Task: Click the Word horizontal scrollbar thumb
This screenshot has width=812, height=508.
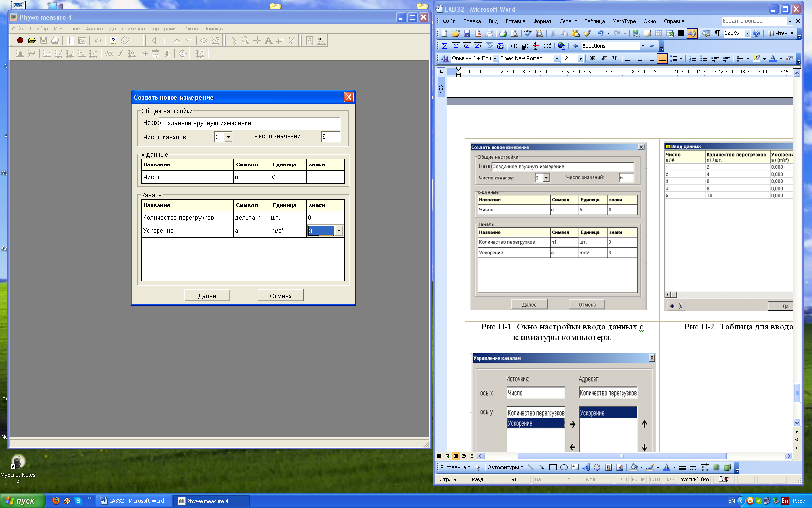Action: coord(622,456)
